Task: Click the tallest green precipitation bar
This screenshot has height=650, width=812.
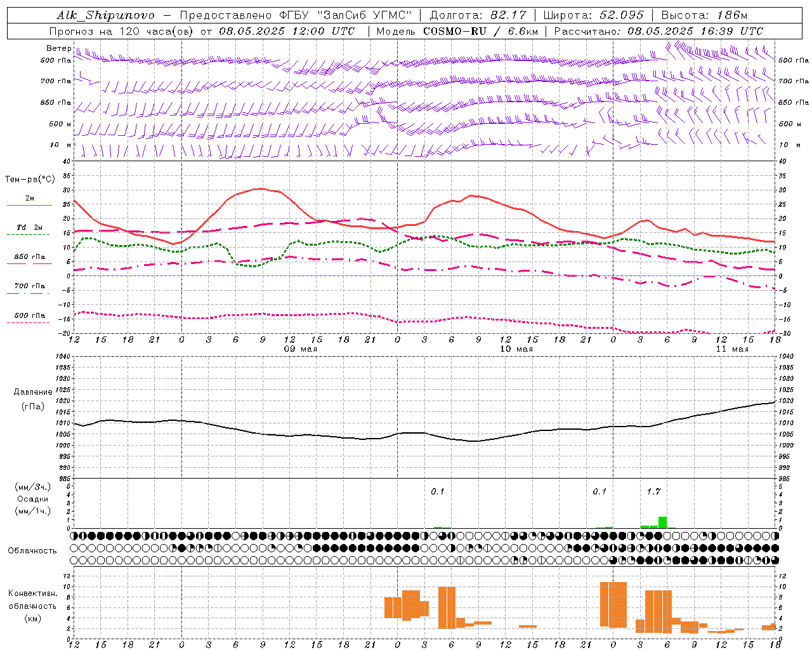Action: tap(662, 522)
